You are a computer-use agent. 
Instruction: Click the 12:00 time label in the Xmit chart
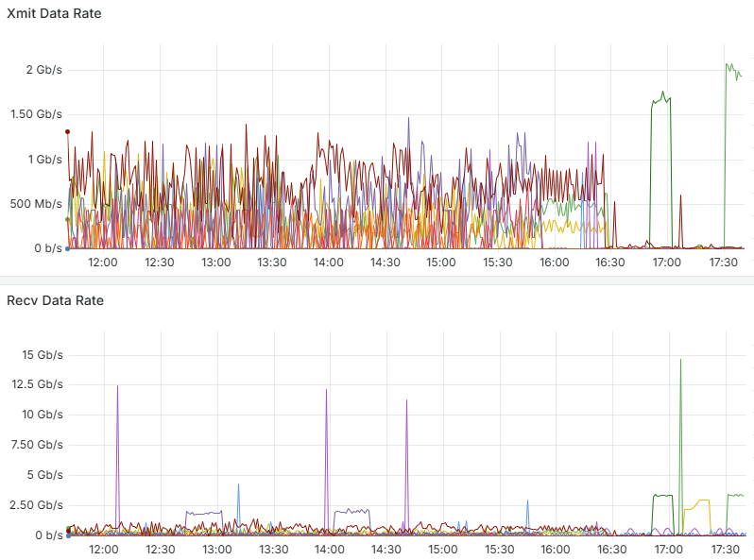tap(103, 263)
